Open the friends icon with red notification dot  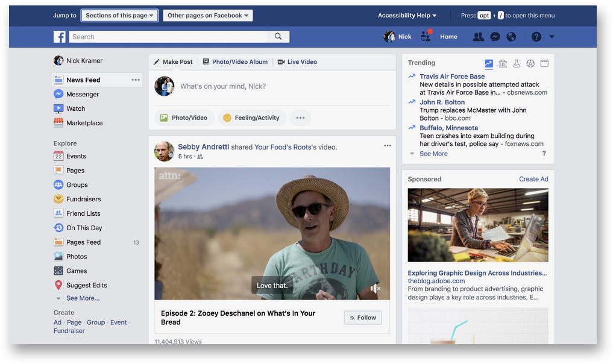[426, 36]
